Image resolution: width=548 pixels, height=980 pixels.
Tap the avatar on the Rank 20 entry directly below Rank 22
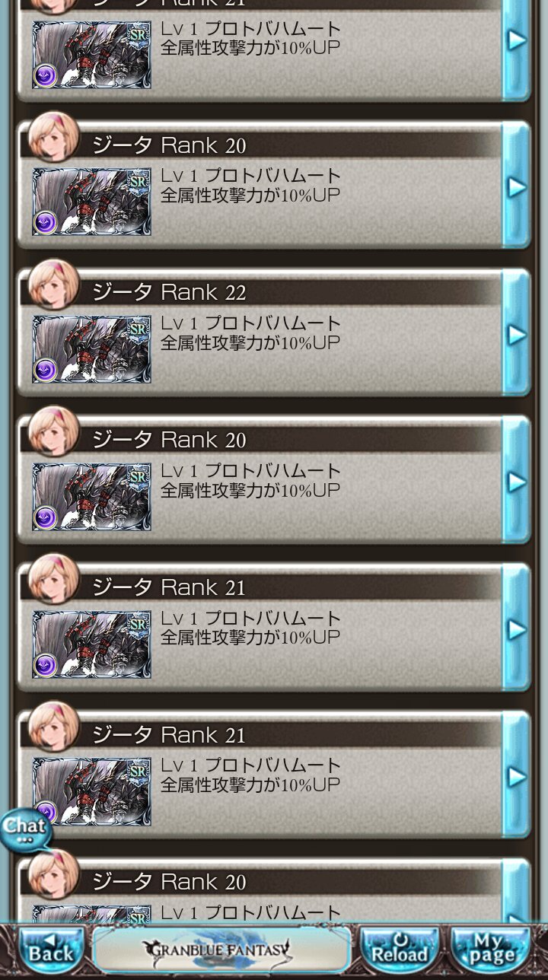point(54,432)
